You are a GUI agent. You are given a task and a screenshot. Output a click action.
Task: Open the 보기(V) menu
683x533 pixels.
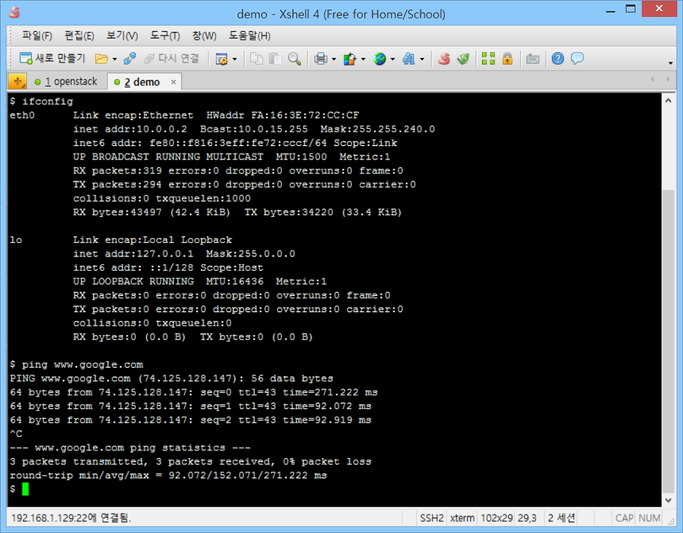pyautogui.click(x=122, y=36)
